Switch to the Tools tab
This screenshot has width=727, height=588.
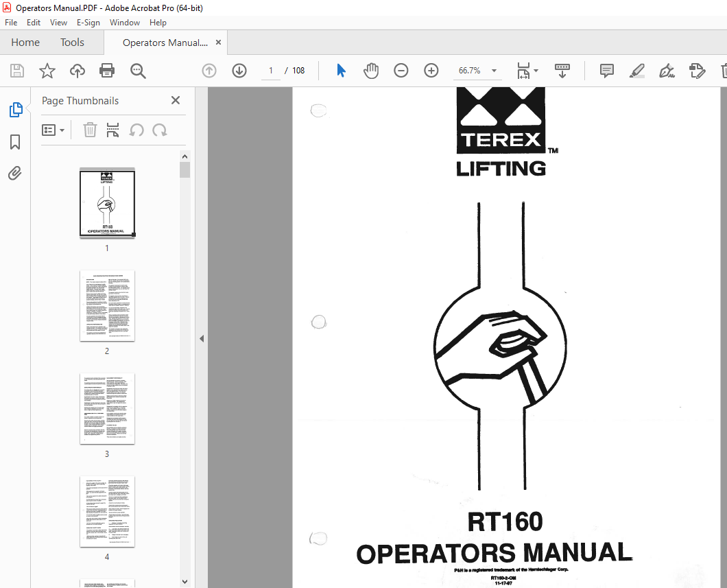tap(72, 43)
